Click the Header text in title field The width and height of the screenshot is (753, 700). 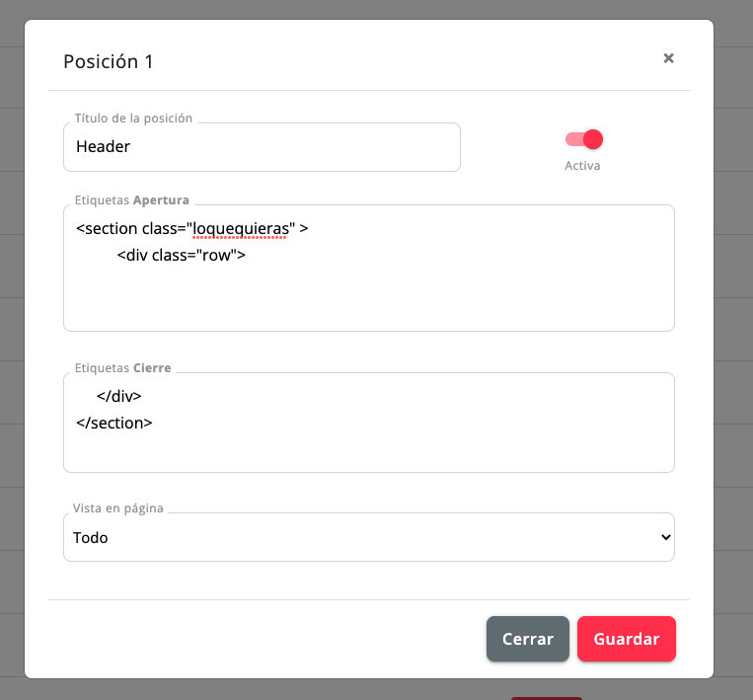[x=104, y=146]
